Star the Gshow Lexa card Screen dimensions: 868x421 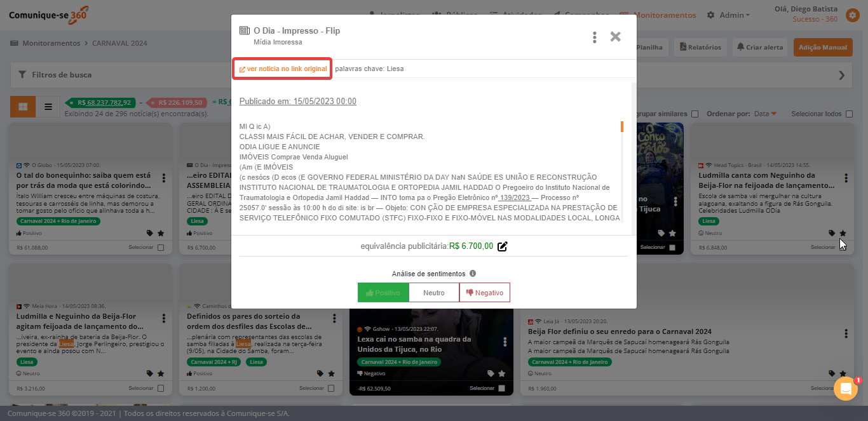click(x=501, y=374)
